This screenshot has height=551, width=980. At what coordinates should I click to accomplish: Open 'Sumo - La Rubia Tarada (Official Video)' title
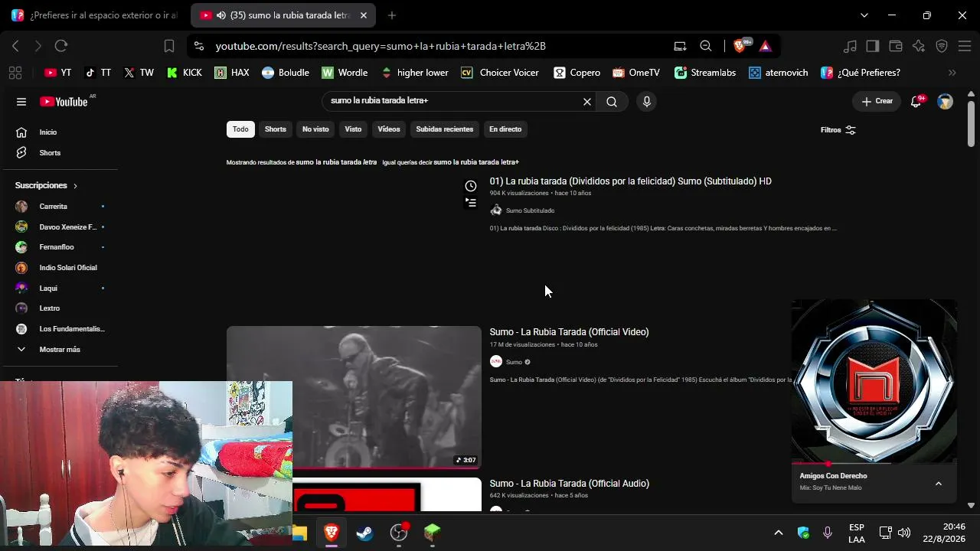[570, 332]
